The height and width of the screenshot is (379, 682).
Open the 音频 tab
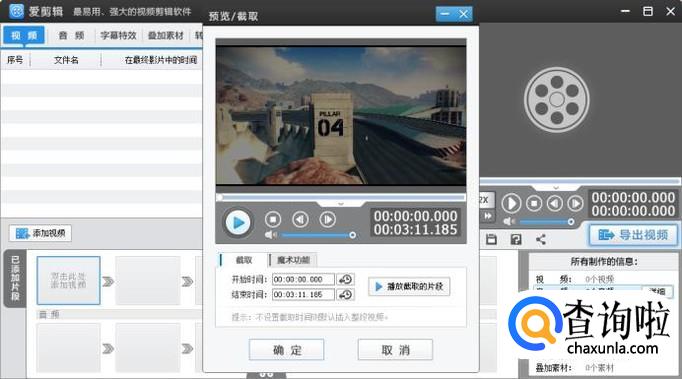pos(71,35)
